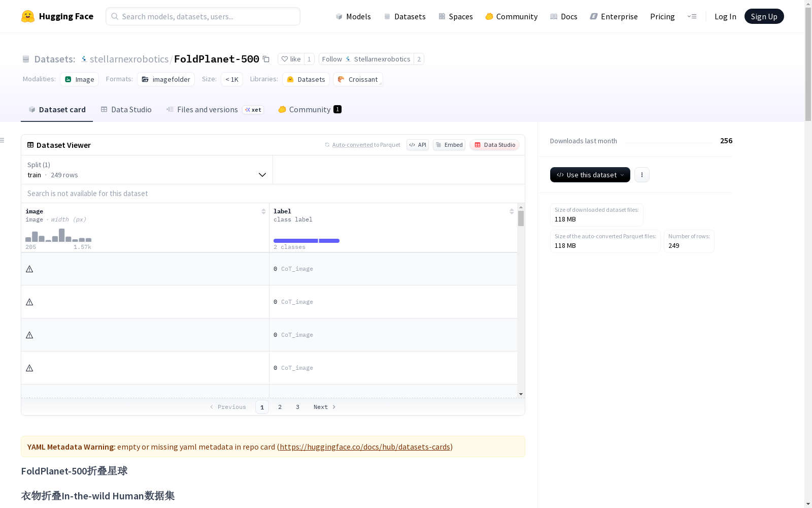The height and width of the screenshot is (508, 812).
Task: Click the first row CoT_image label cell
Action: [x=393, y=269]
